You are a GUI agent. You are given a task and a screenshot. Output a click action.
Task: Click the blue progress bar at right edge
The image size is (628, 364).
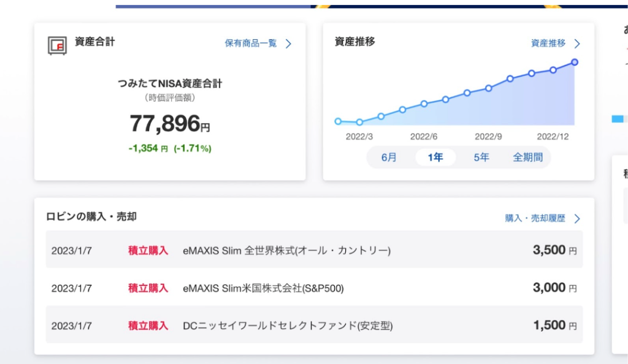618,118
